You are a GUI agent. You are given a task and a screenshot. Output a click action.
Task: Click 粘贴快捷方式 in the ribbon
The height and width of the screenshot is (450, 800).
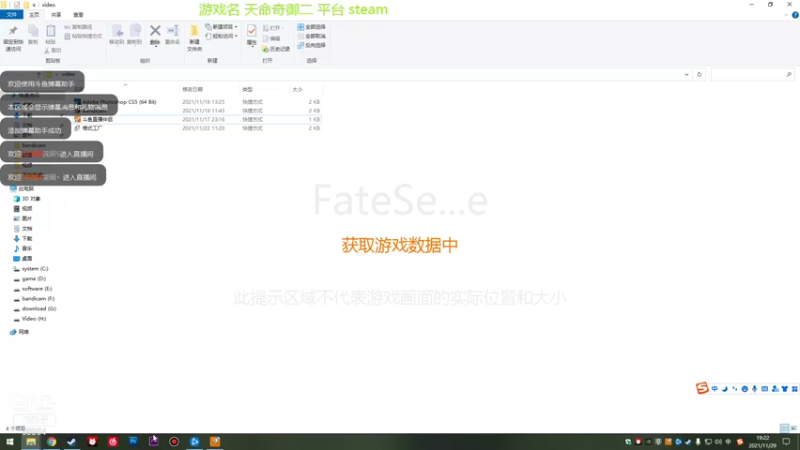point(83,36)
